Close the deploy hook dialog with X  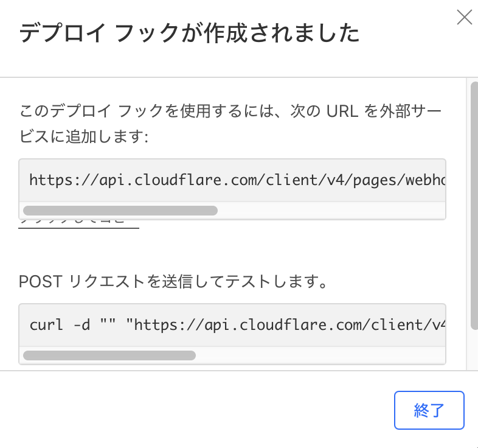click(x=465, y=17)
